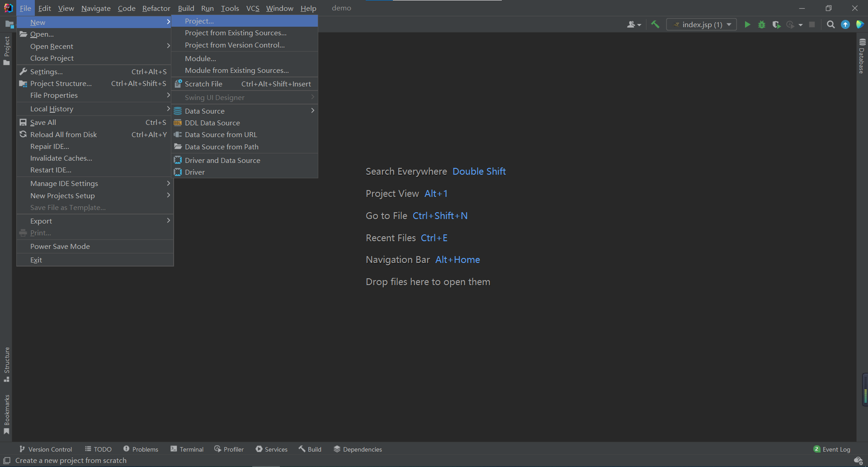The image size is (868, 467).
Task: Open the index.jsp run configuration dropdown
Action: pyautogui.click(x=702, y=24)
